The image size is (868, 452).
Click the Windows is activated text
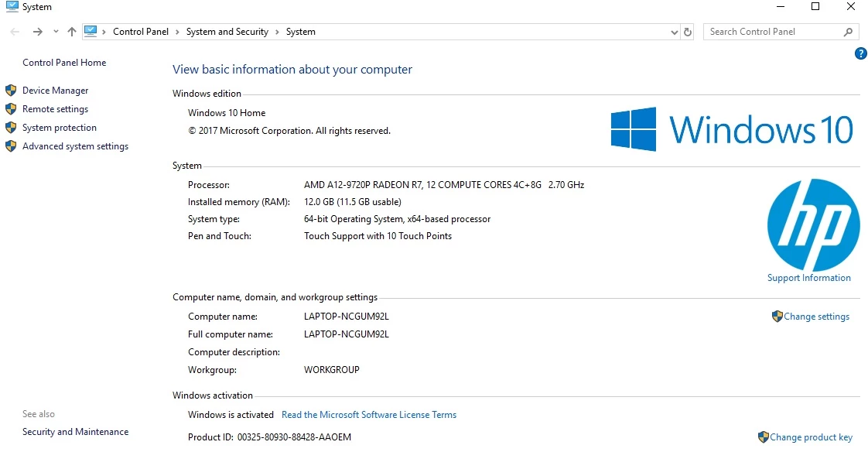click(x=231, y=415)
